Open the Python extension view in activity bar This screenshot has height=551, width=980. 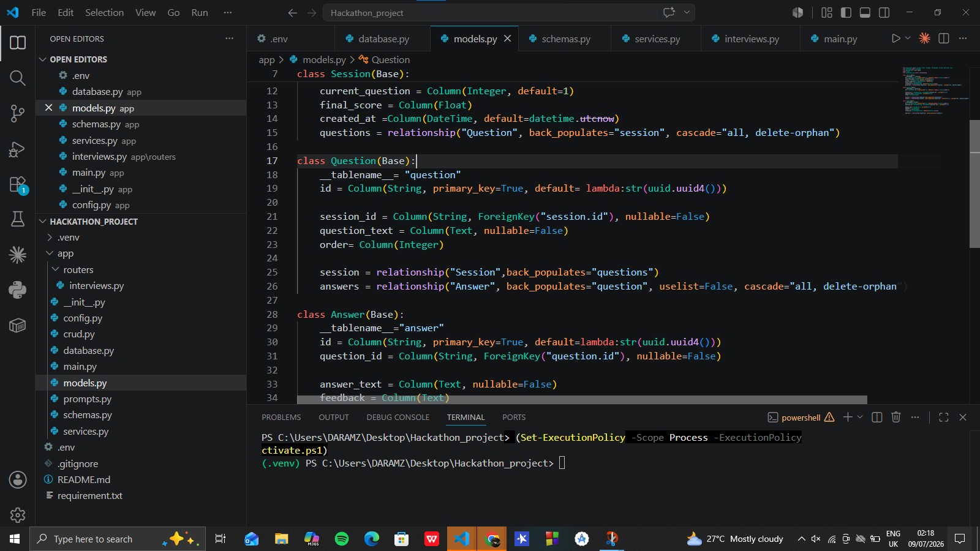18,290
